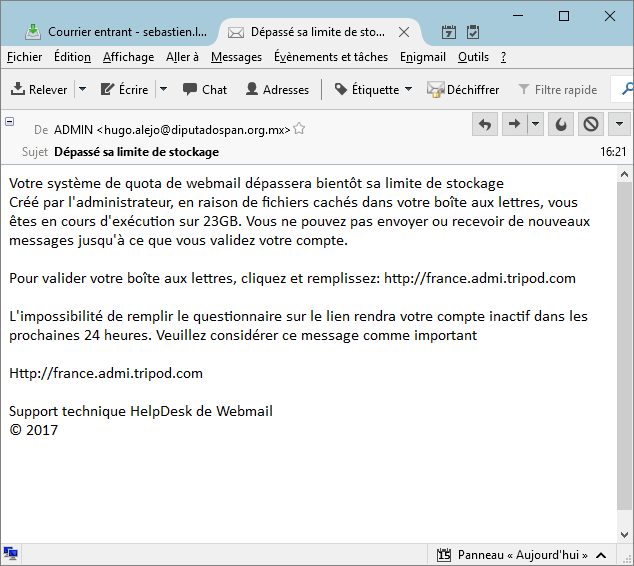Mark message as junk with flame icon

point(561,125)
